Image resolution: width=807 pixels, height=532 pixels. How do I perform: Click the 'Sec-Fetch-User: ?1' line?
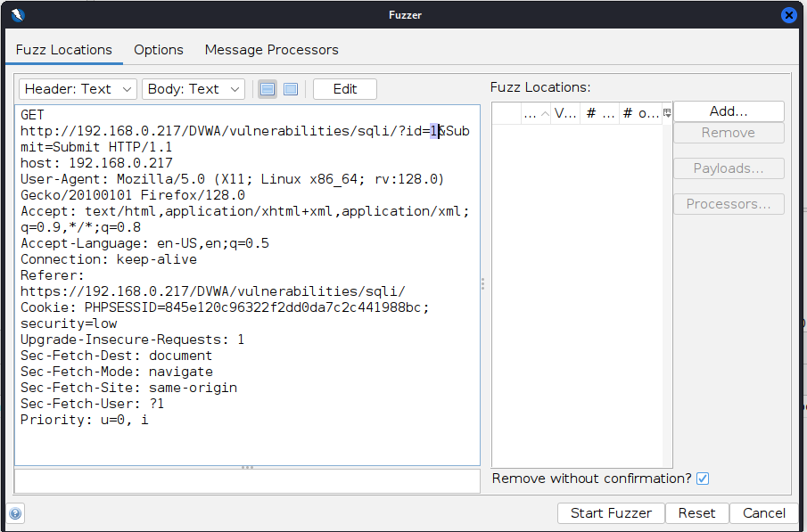92,404
